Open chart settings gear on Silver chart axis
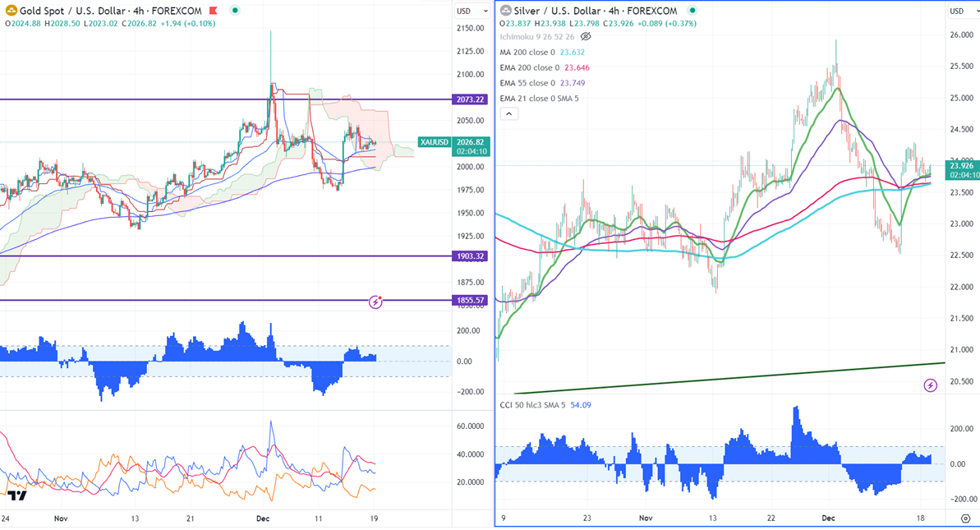The width and height of the screenshot is (980, 530). 966,518
